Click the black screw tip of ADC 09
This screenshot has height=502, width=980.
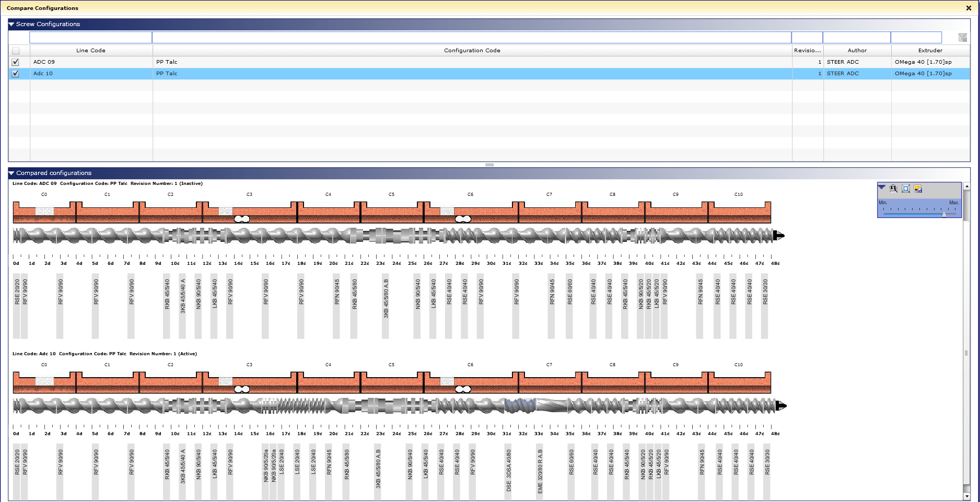[x=779, y=236]
